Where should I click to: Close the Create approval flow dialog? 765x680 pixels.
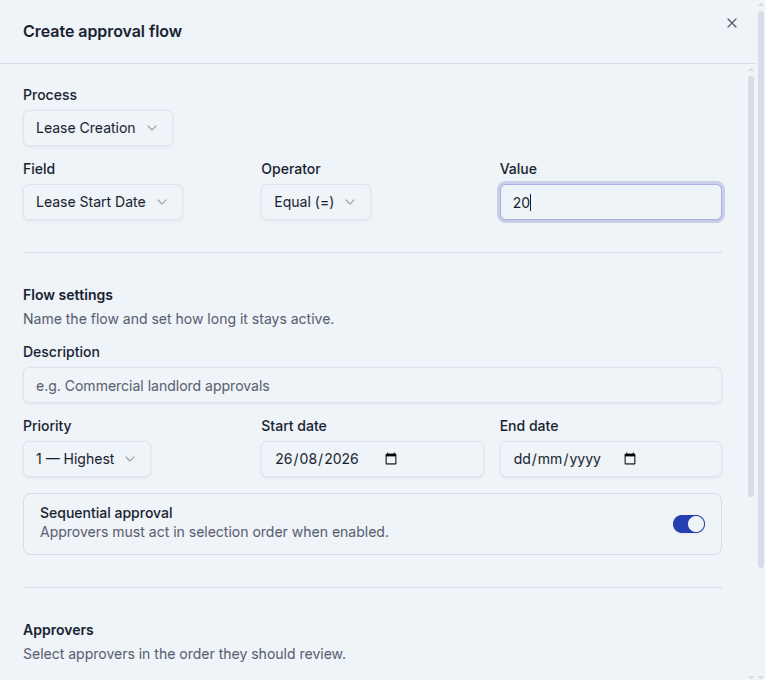pos(731,23)
